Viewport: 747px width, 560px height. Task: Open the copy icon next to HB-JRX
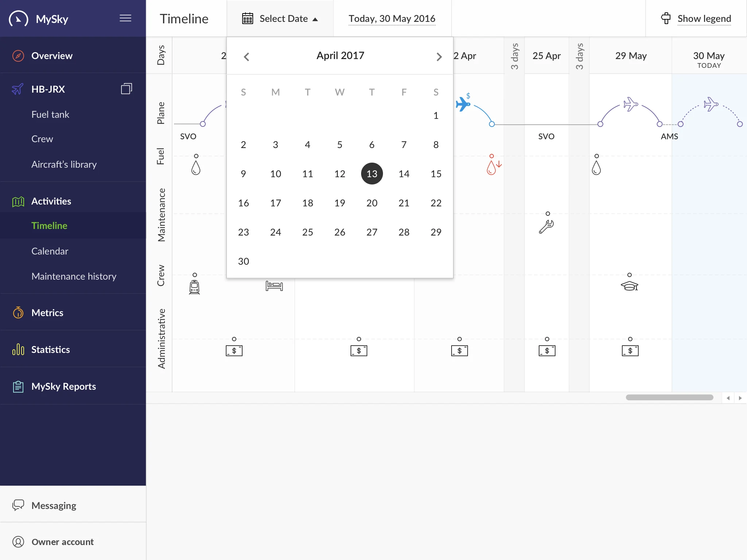pyautogui.click(x=126, y=89)
